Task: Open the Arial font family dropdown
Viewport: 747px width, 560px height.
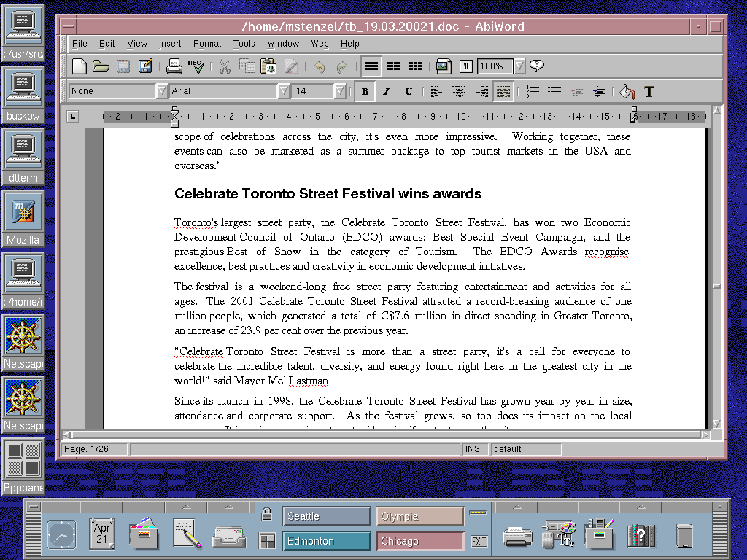Action: (x=284, y=91)
